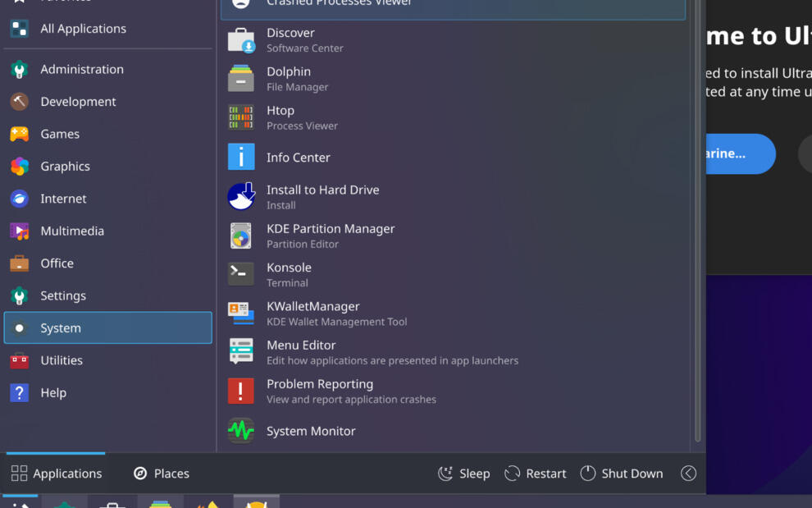The width and height of the screenshot is (812, 508).
Task: Show All Applications category
Action: coord(107,29)
